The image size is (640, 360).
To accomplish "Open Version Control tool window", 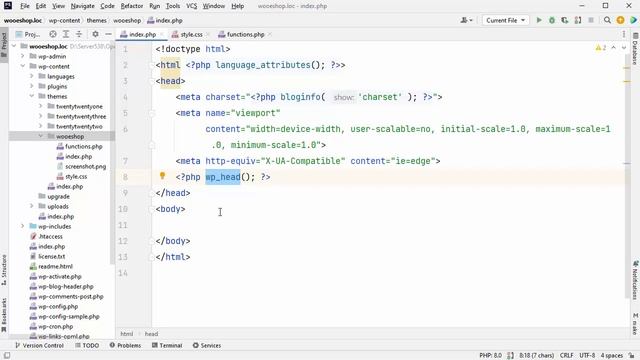I will [x=39, y=345].
